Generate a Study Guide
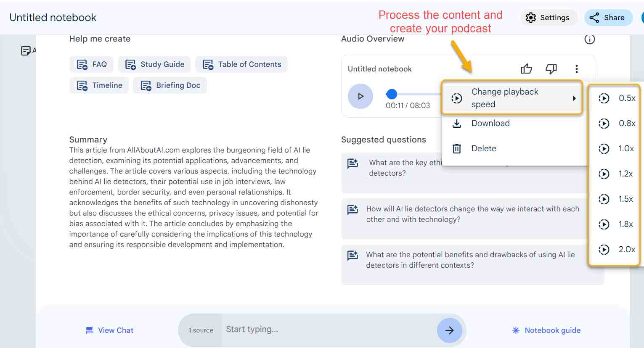This screenshot has height=348, width=644. (154, 64)
